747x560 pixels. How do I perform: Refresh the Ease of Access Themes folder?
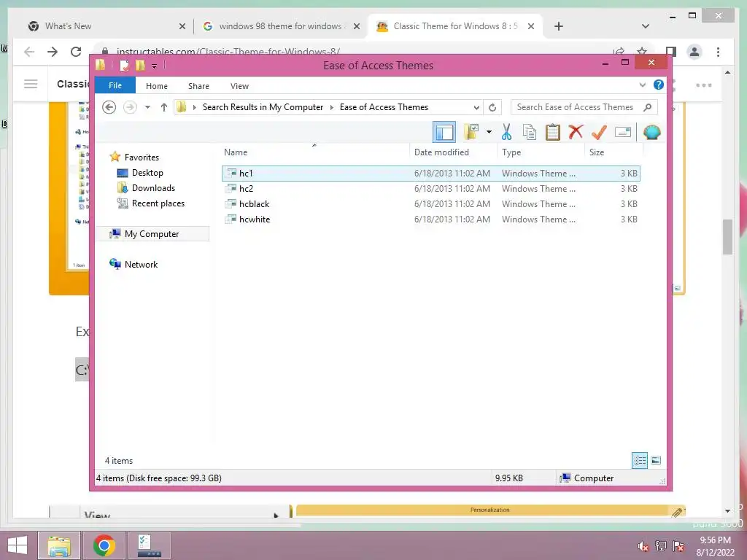tap(492, 107)
